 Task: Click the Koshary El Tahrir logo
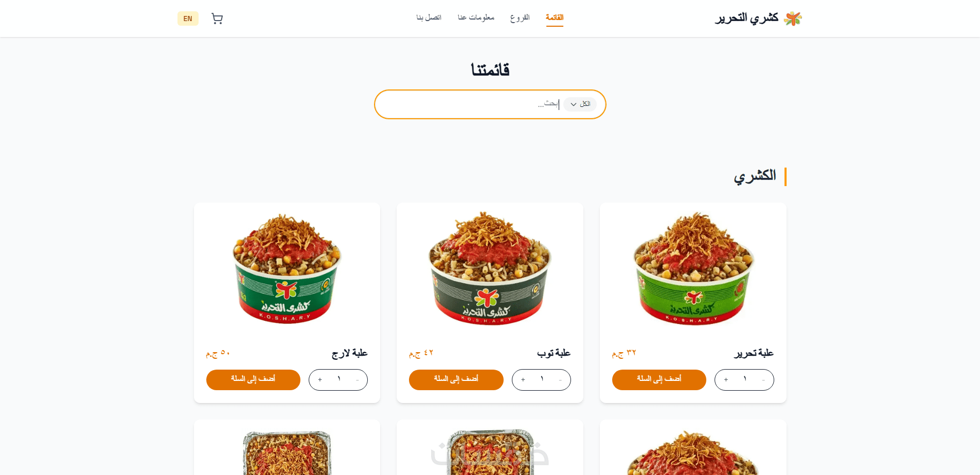point(759,18)
